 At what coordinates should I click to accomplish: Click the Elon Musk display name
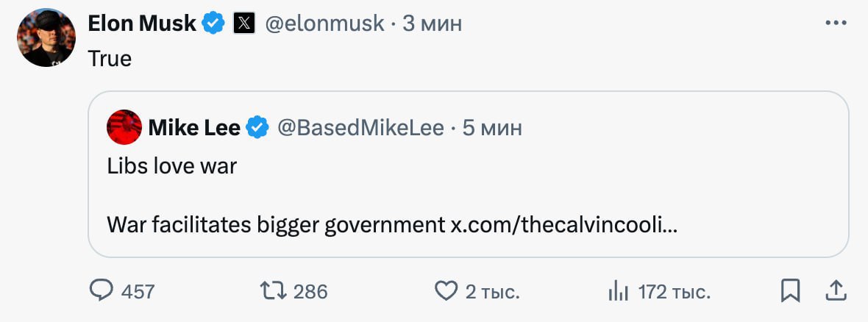tap(142, 24)
